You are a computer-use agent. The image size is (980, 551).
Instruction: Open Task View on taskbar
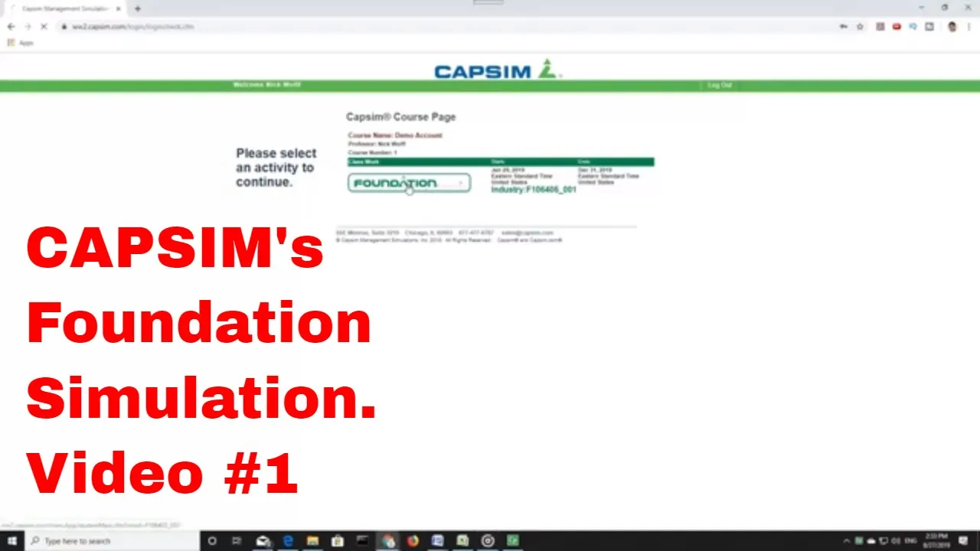click(x=237, y=541)
